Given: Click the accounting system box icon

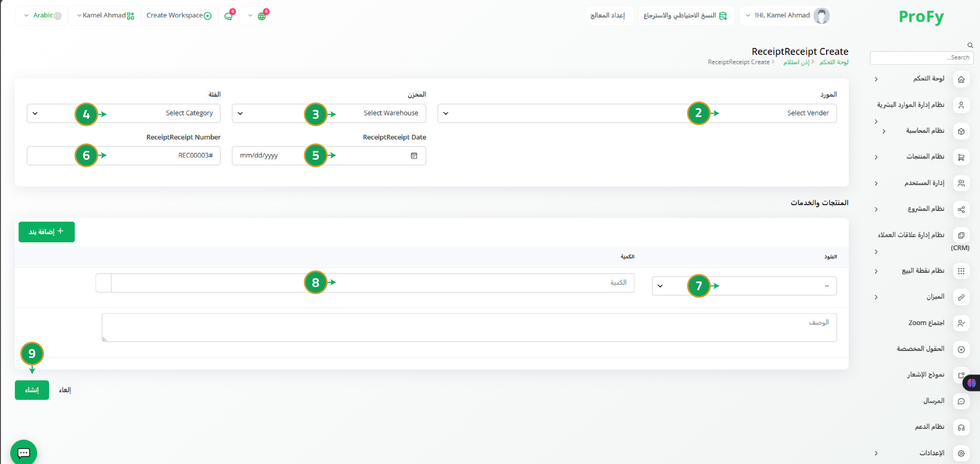Looking at the screenshot, I should (961, 131).
